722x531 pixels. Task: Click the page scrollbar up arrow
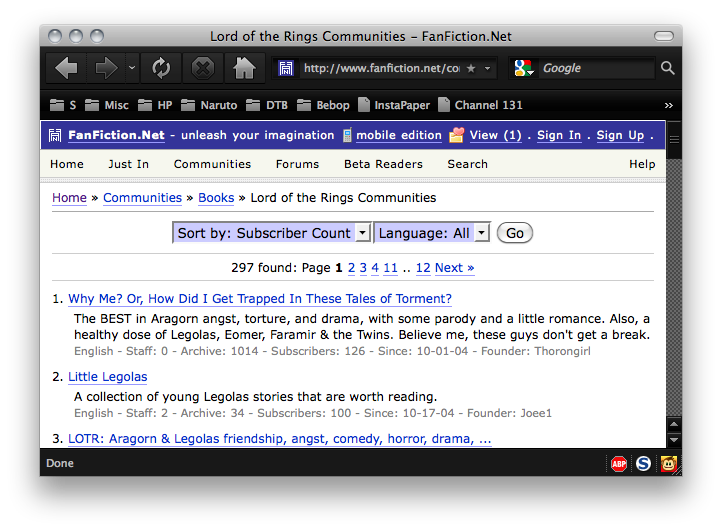pos(674,424)
